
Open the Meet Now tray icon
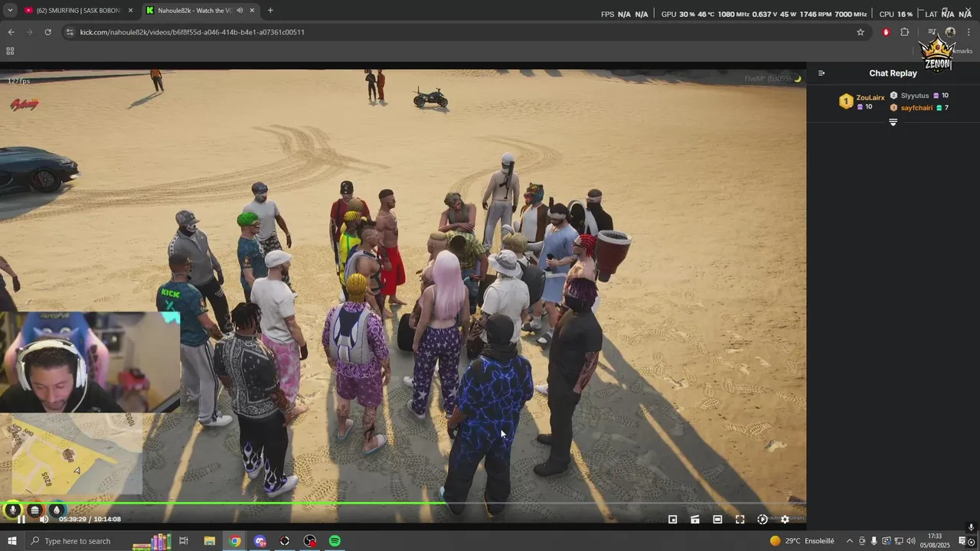pyautogui.click(x=861, y=541)
